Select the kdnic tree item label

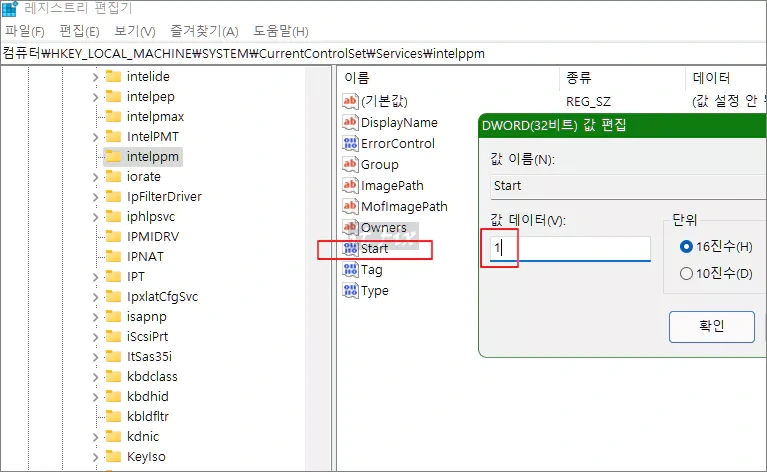click(143, 436)
